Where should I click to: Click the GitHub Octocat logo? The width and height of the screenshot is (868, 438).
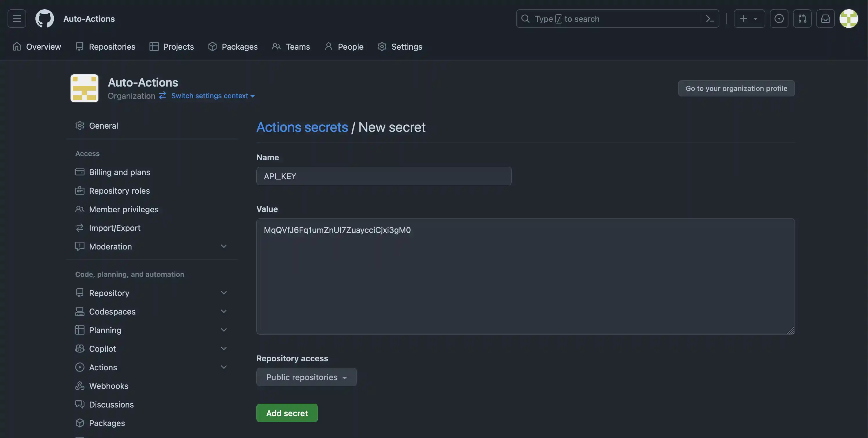click(x=44, y=19)
